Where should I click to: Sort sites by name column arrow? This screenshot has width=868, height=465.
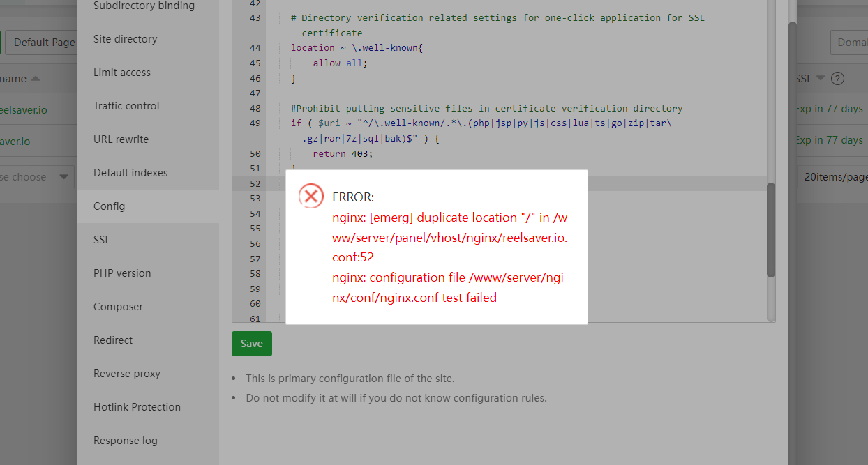pyautogui.click(x=36, y=79)
